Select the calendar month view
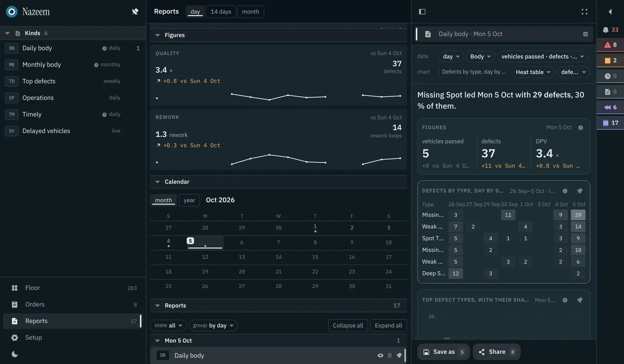This screenshot has width=624, height=364. point(163,200)
